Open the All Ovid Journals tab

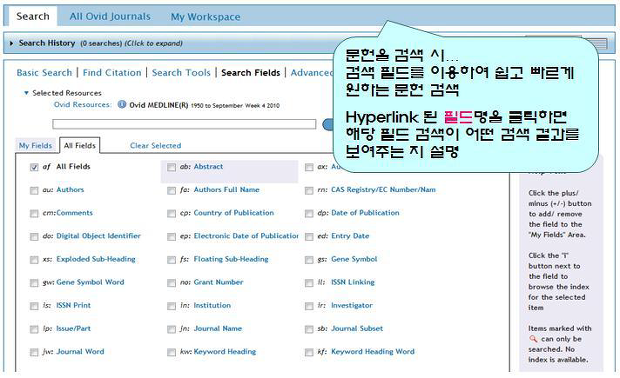point(110,17)
